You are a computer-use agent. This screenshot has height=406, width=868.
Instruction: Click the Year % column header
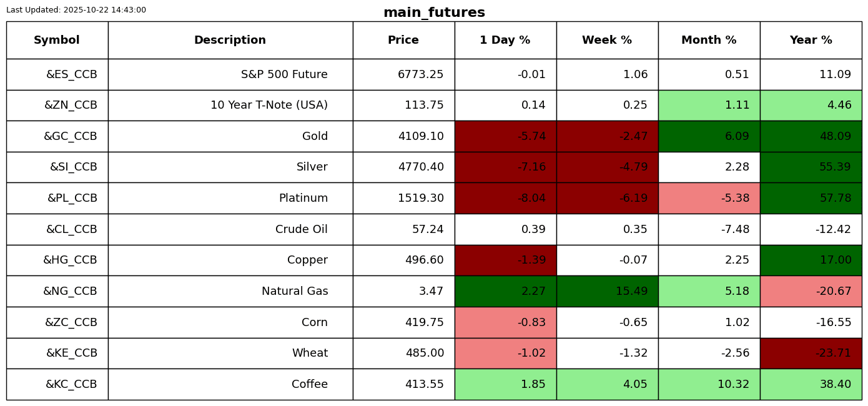point(811,40)
